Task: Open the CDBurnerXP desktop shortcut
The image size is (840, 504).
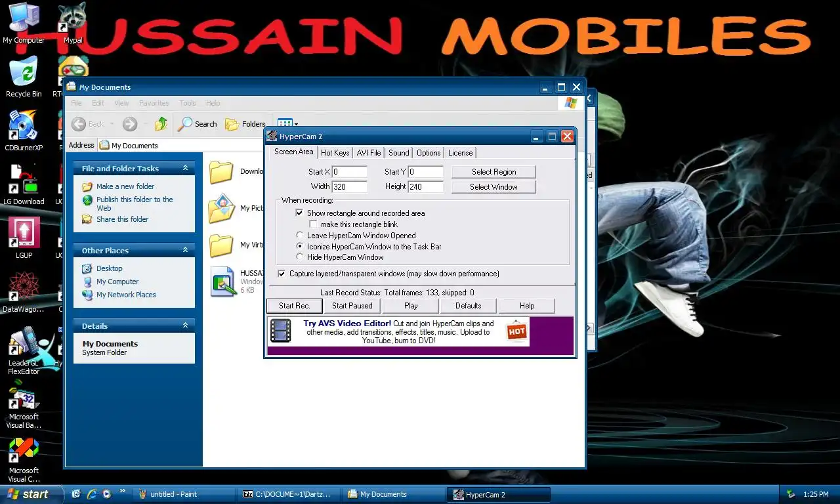Action: click(x=24, y=131)
